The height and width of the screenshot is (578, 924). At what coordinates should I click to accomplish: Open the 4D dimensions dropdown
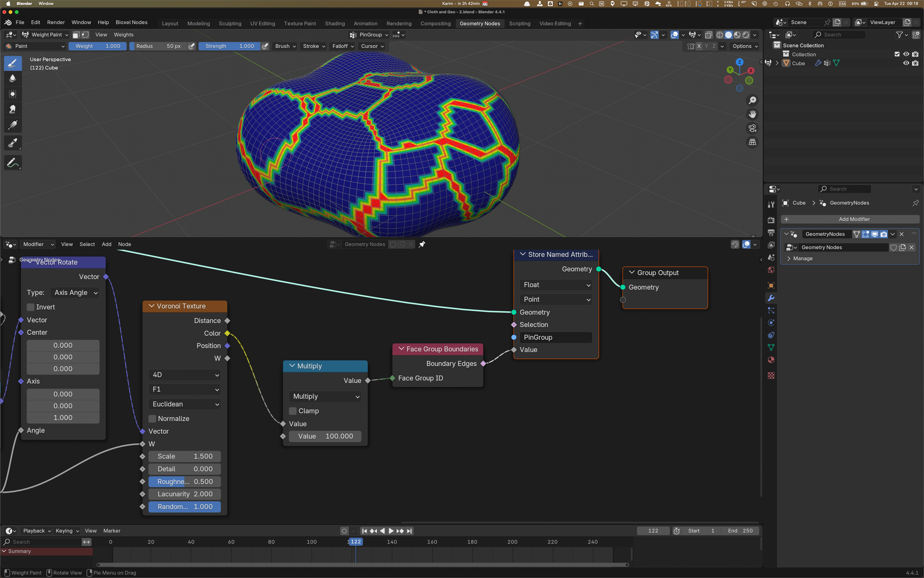[x=185, y=375]
